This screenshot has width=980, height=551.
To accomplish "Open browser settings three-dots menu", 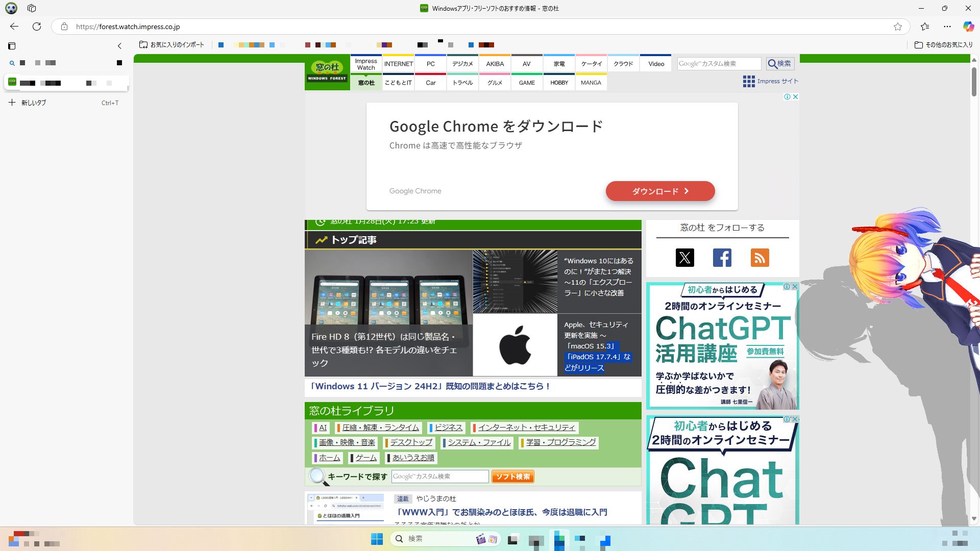I will [947, 27].
